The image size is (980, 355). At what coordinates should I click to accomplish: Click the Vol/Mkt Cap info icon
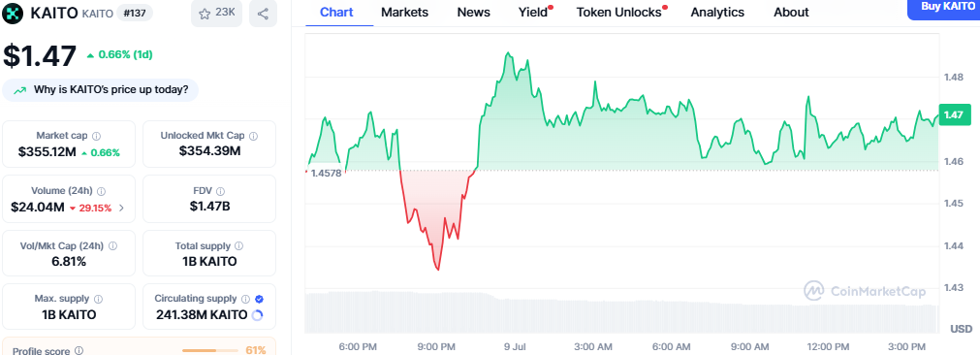(x=112, y=246)
